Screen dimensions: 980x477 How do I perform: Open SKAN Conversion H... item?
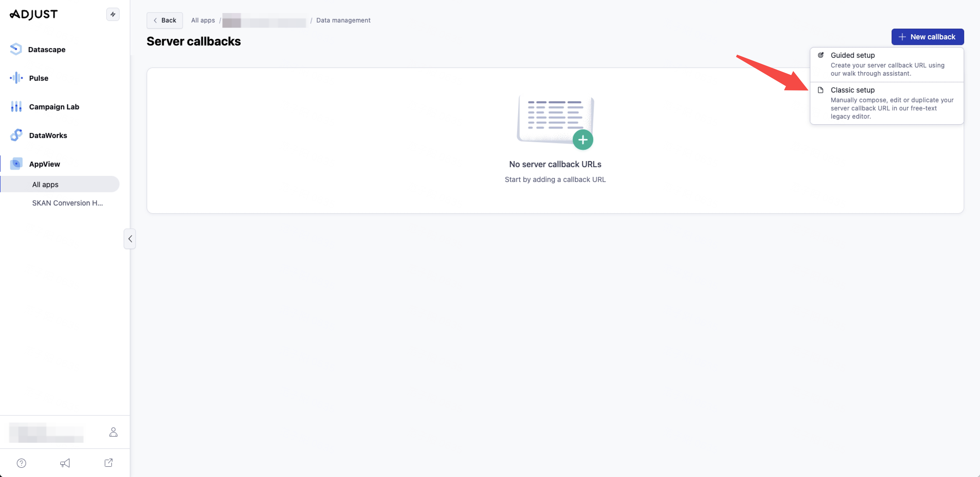point(67,203)
